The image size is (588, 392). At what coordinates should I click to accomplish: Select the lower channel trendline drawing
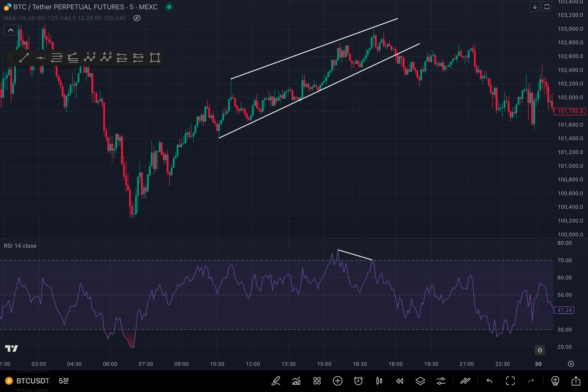(x=319, y=91)
